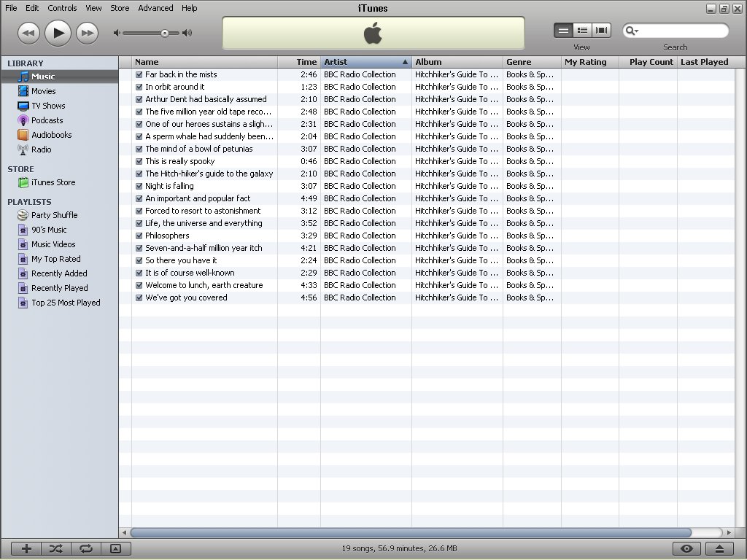
Task: Open the Controls menu
Action: 62,8
